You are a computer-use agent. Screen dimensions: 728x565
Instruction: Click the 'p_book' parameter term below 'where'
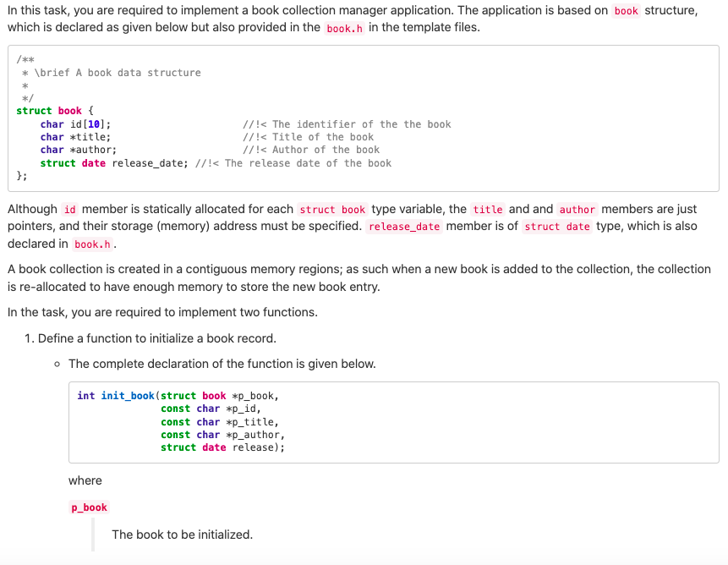click(x=89, y=507)
